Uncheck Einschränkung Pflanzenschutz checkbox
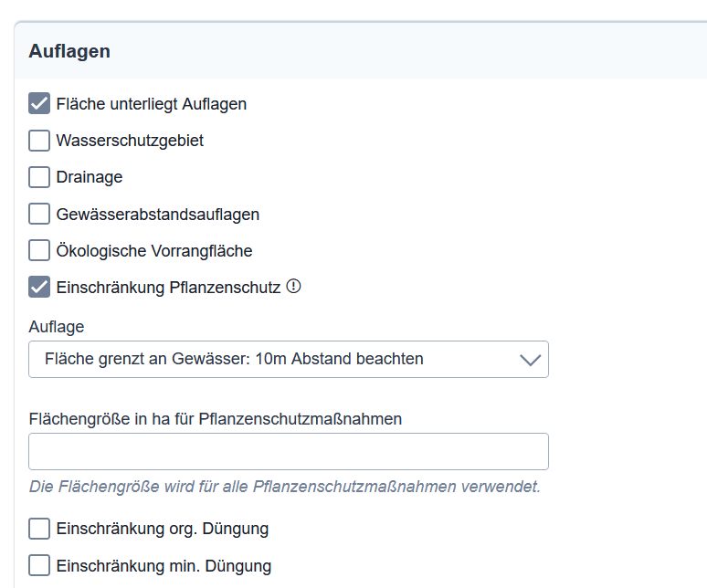This screenshot has width=707, height=588. 39,287
